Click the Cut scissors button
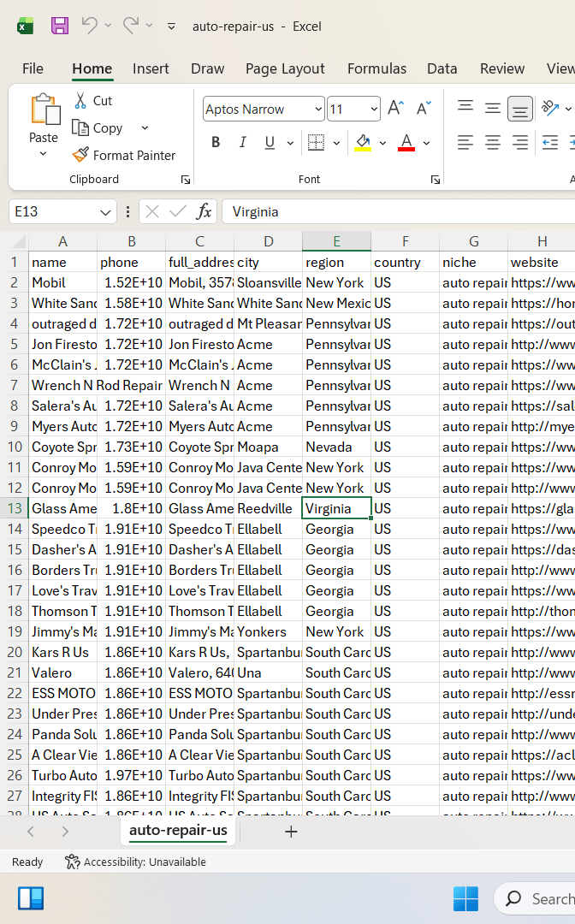The image size is (575, 924). [x=93, y=101]
